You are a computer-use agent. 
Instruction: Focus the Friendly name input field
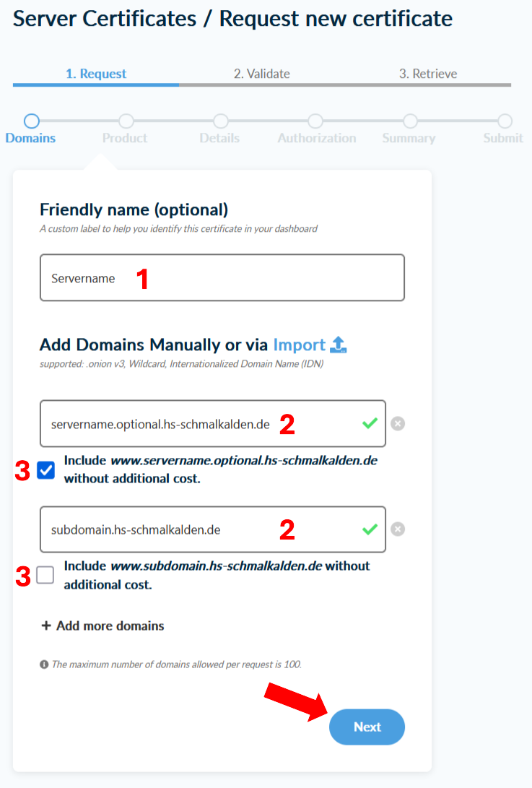(222, 277)
